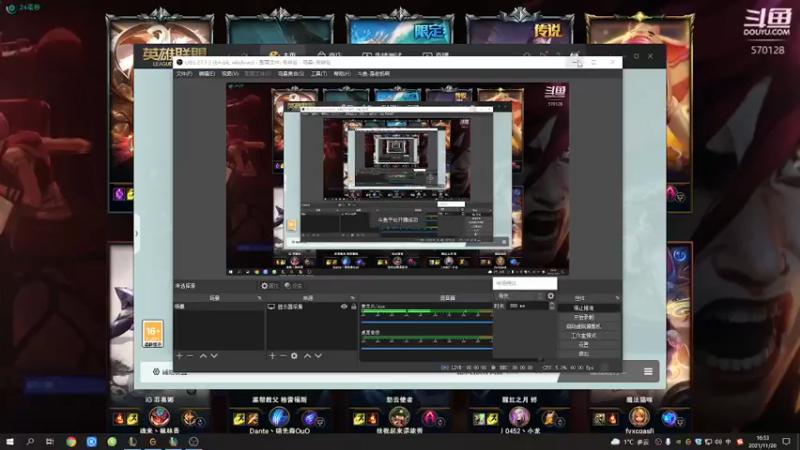
Task: Toggle the lock on 显示器采集 source
Action: [354, 307]
